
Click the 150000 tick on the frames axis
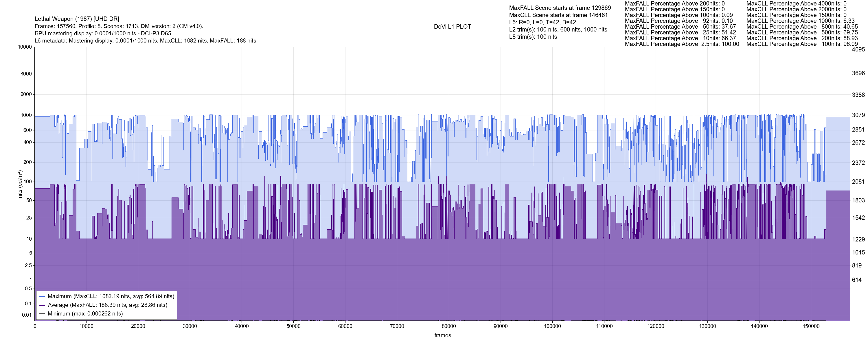click(811, 326)
